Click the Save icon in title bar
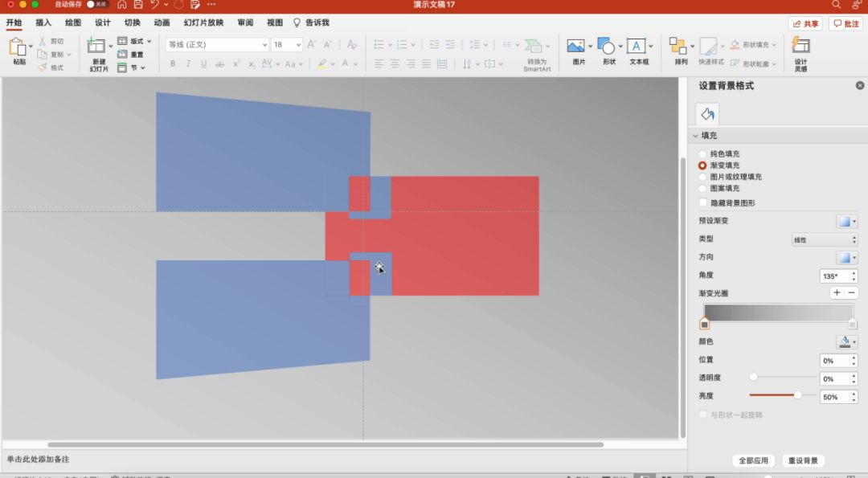Image resolution: width=868 pixels, height=478 pixels. click(x=138, y=5)
